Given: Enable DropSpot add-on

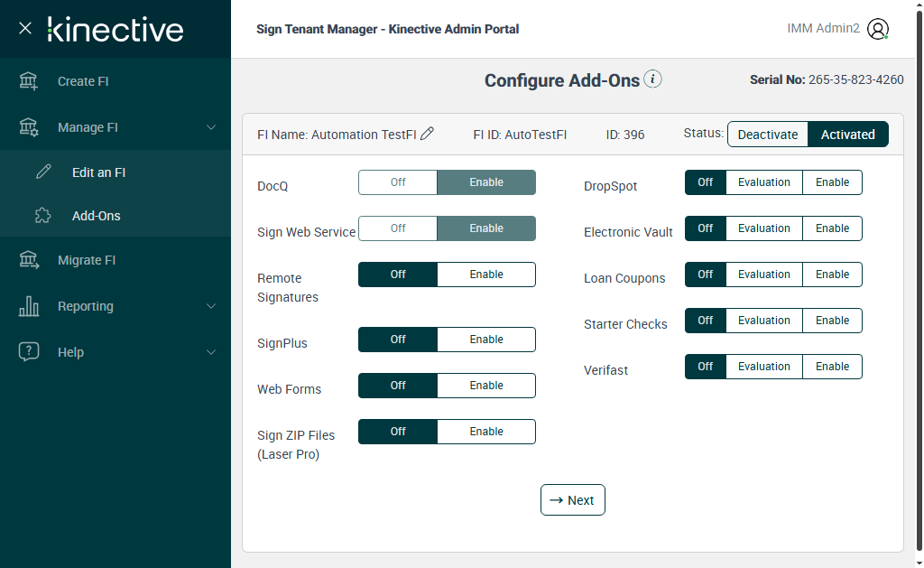Looking at the screenshot, I should tap(832, 182).
